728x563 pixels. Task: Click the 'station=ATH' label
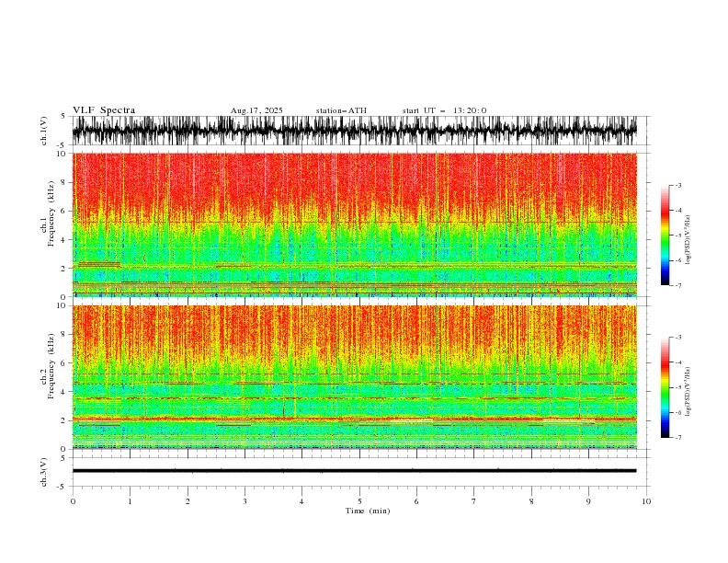coord(341,110)
